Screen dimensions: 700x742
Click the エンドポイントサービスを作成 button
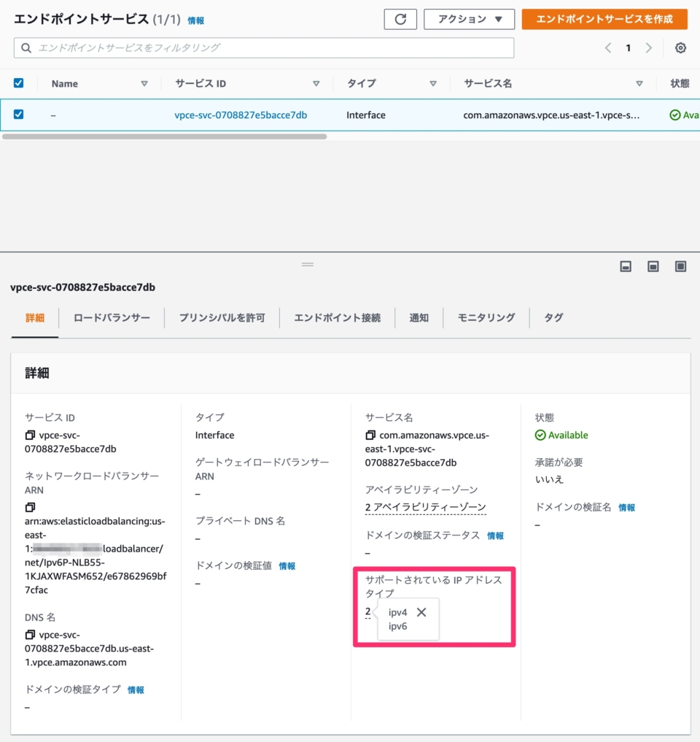pos(605,20)
